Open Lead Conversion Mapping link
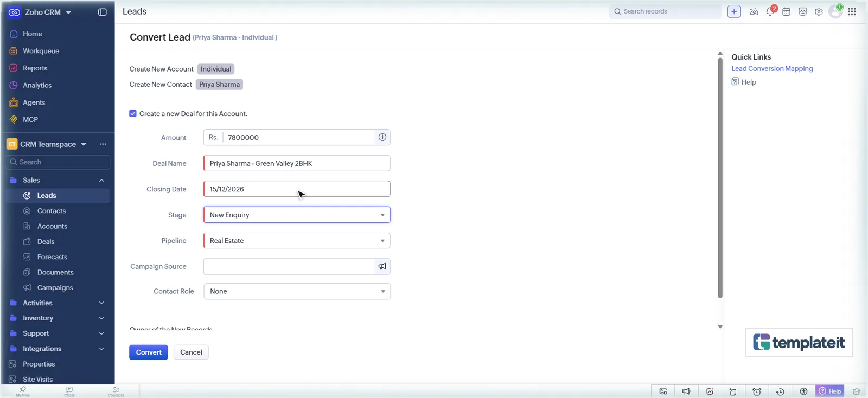 (x=772, y=69)
